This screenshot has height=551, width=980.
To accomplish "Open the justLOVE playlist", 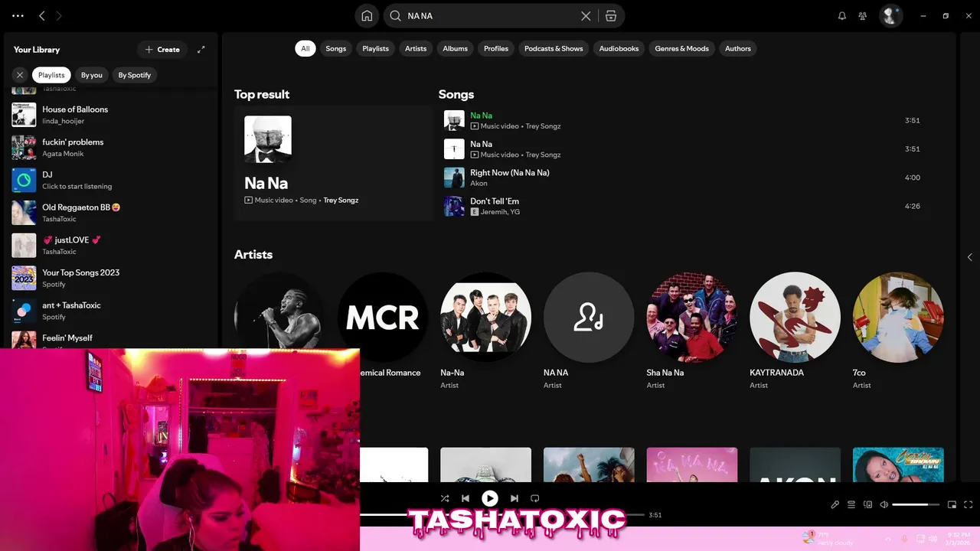I will [111, 246].
